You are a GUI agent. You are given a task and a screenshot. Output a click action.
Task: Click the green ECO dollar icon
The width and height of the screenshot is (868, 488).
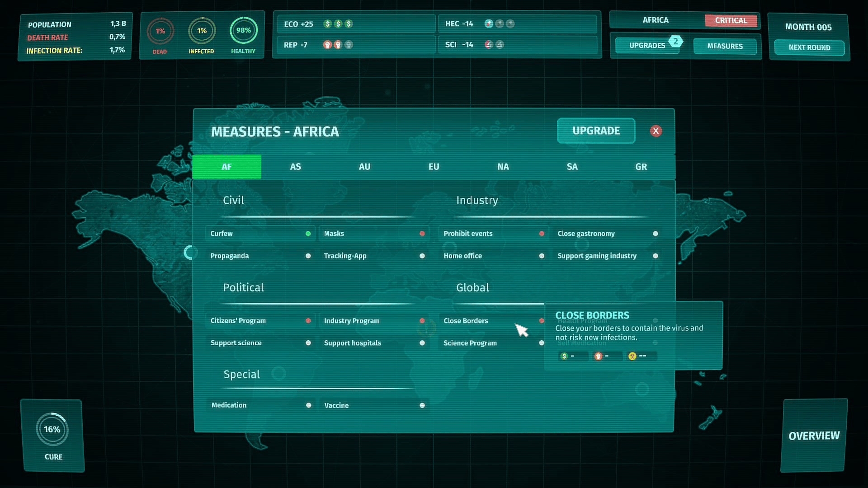tap(328, 24)
